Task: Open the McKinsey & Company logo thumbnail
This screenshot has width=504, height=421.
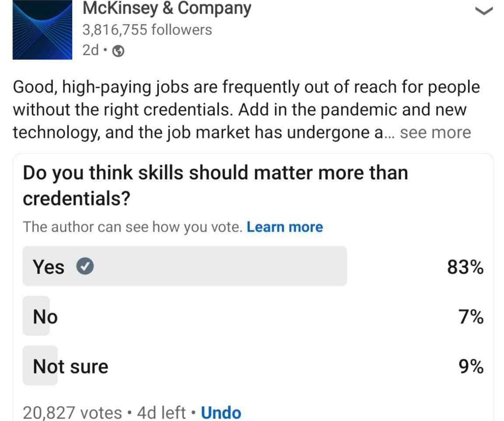Action: click(42, 30)
